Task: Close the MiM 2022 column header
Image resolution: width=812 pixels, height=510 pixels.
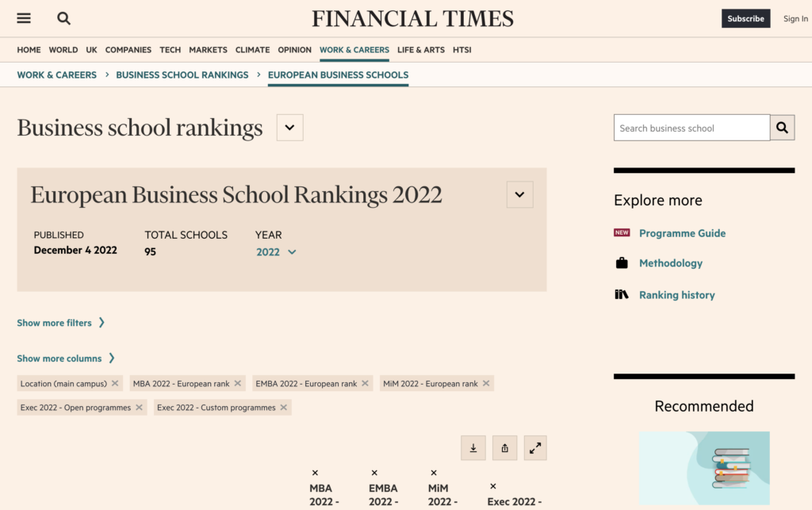Action: 434,473
